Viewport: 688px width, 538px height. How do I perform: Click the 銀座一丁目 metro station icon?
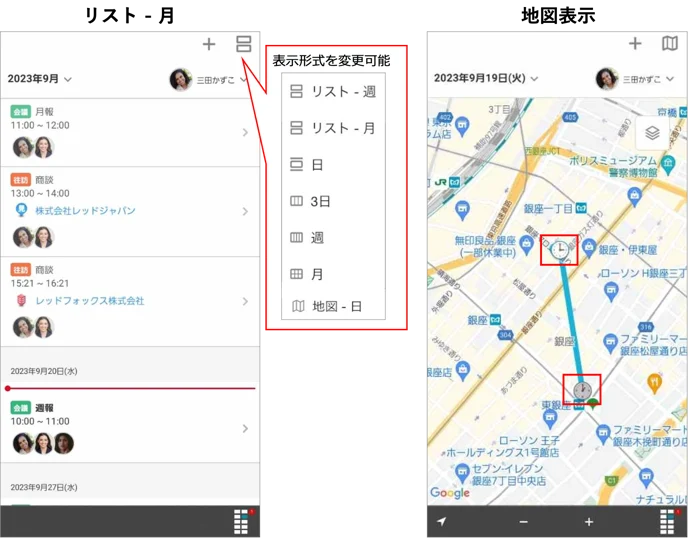581,208
